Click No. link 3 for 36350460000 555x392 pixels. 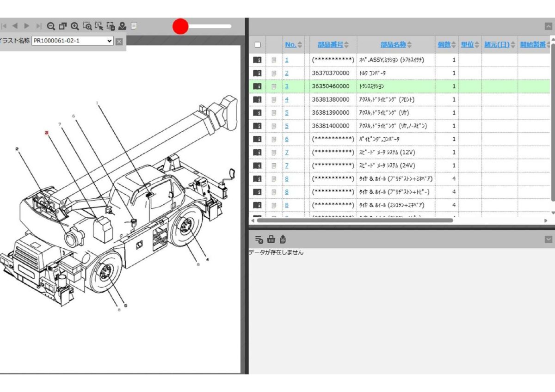(287, 86)
